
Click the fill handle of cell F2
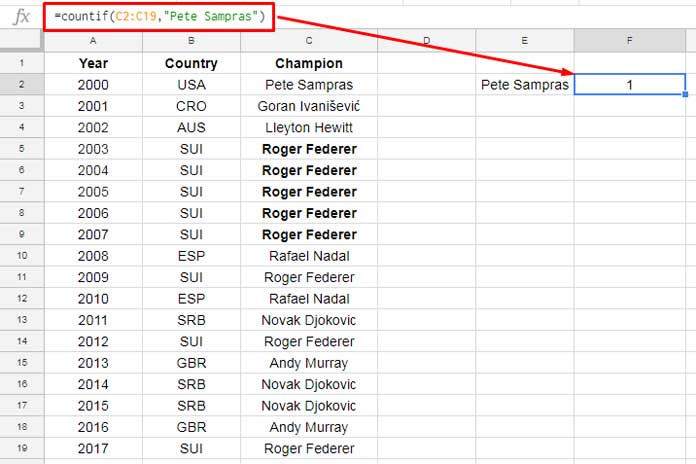coord(685,94)
